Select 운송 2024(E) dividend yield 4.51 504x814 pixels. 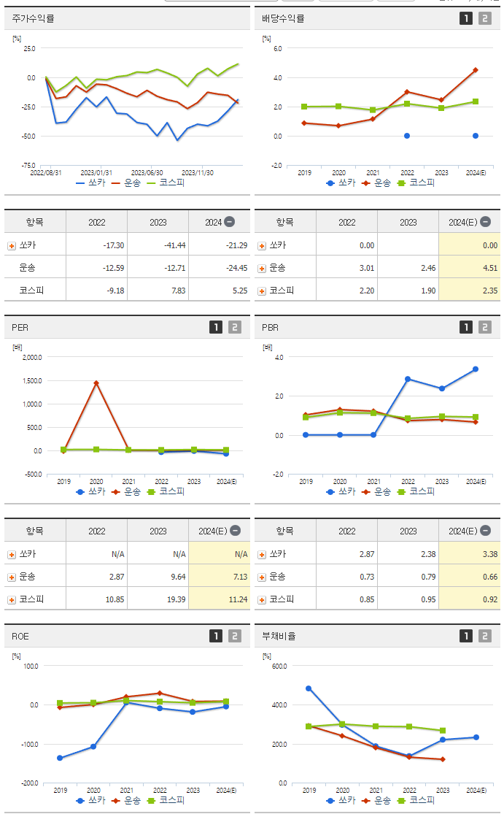[490, 269]
